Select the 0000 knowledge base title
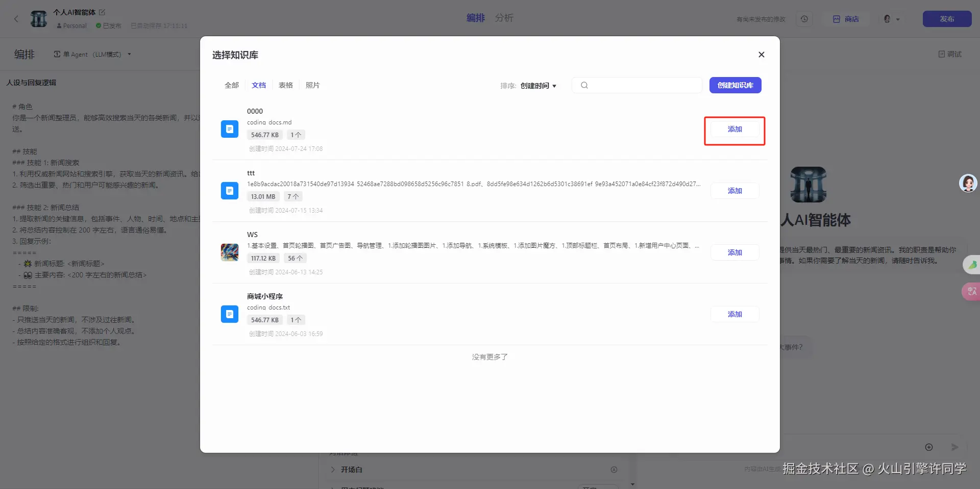Viewport: 980px width, 489px height. [255, 111]
